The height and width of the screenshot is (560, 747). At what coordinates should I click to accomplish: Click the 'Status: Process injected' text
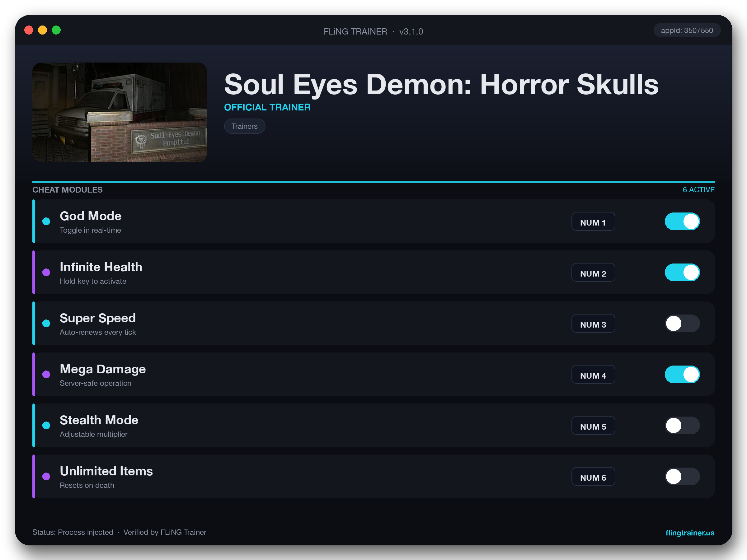(x=73, y=532)
